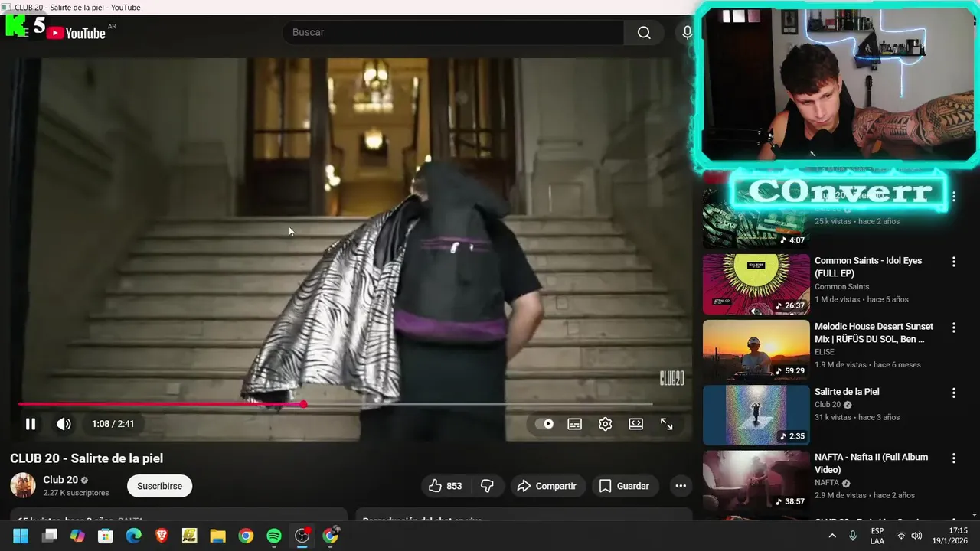980x551 pixels.
Task: Open the first Google Chrome taskbar icon
Action: point(246,536)
